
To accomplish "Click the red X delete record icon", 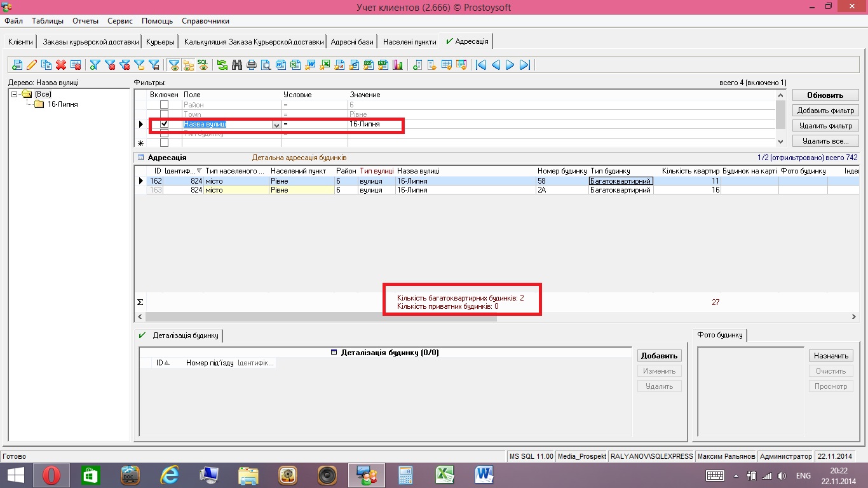I will tap(61, 65).
